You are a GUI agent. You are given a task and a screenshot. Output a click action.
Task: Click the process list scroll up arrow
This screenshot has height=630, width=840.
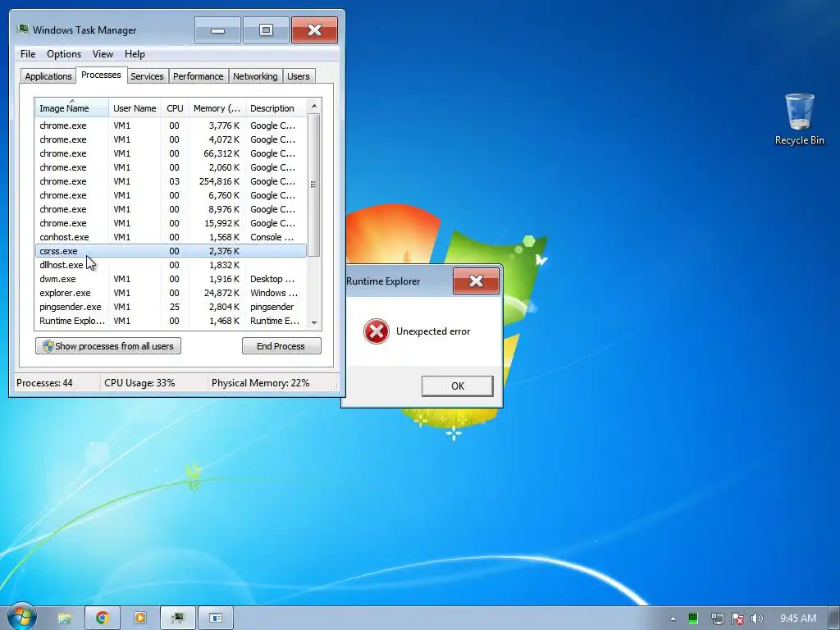click(314, 106)
